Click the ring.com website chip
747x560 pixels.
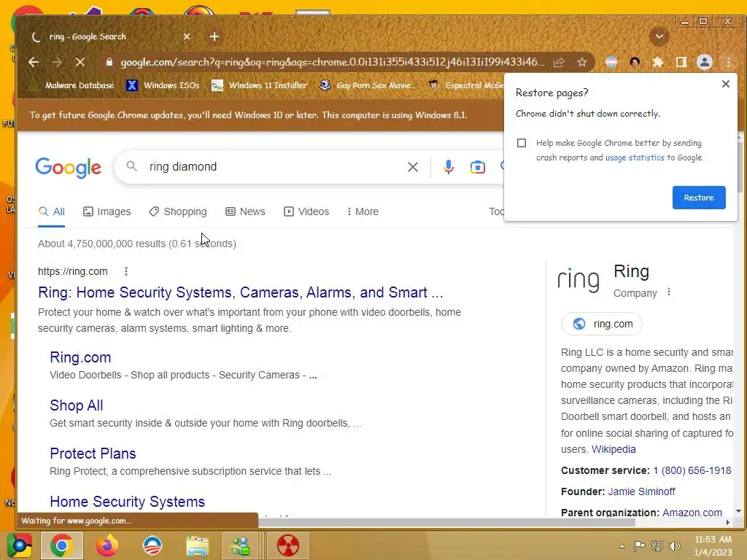[602, 324]
